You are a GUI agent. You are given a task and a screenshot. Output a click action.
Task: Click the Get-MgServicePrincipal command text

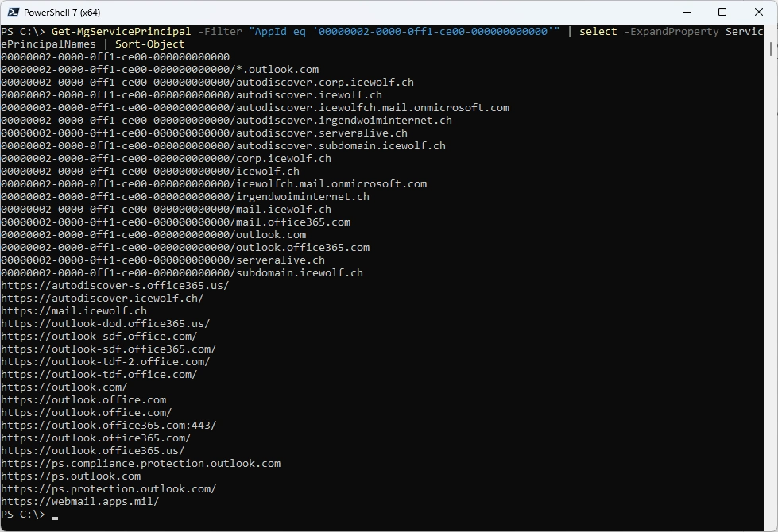tap(121, 32)
